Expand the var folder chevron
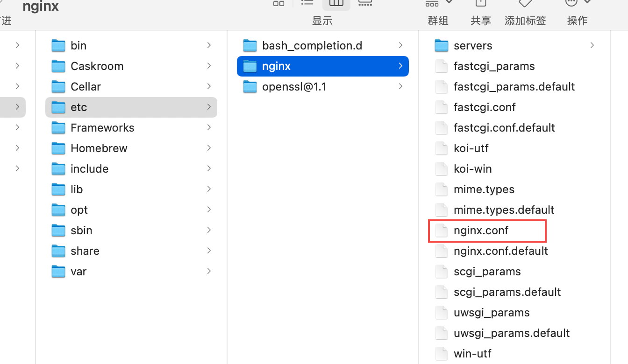628x364 pixels. [209, 271]
